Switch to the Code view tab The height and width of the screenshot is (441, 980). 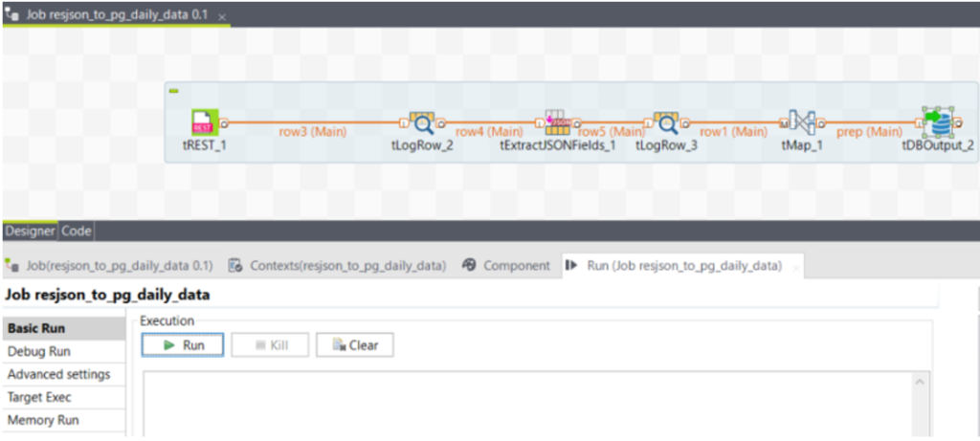click(x=77, y=231)
